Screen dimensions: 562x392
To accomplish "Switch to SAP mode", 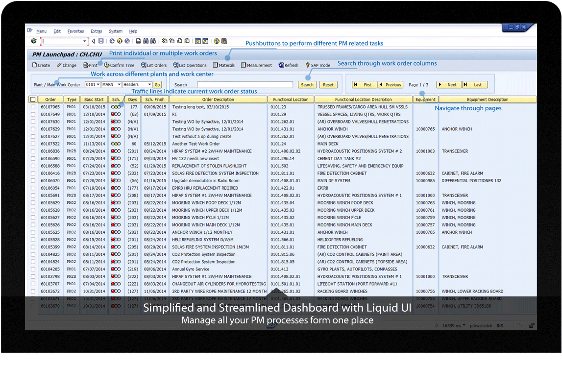I will click(318, 65).
